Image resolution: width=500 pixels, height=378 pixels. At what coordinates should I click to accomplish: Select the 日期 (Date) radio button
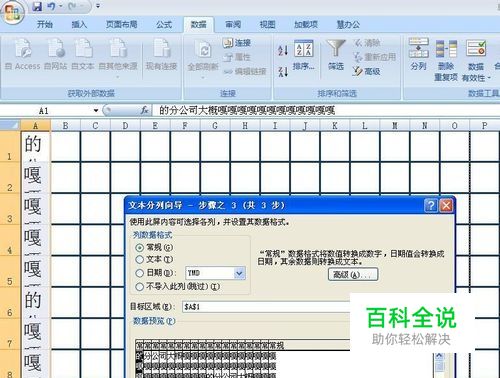click(140, 273)
